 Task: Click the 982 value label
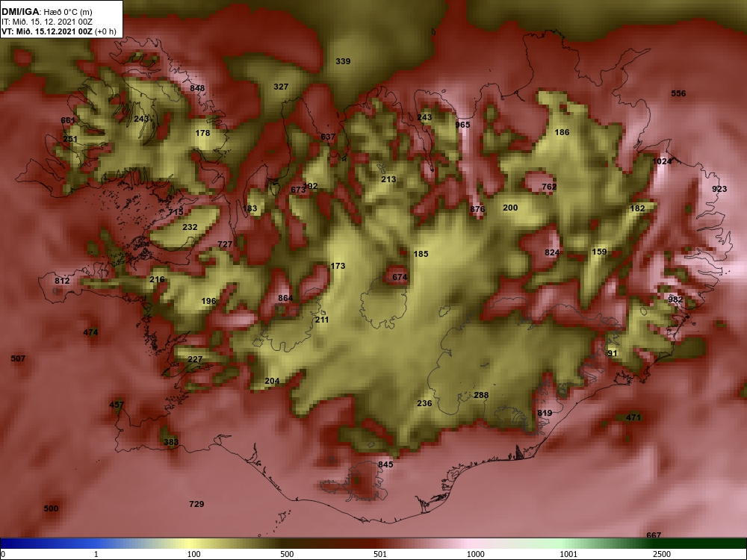(x=675, y=299)
